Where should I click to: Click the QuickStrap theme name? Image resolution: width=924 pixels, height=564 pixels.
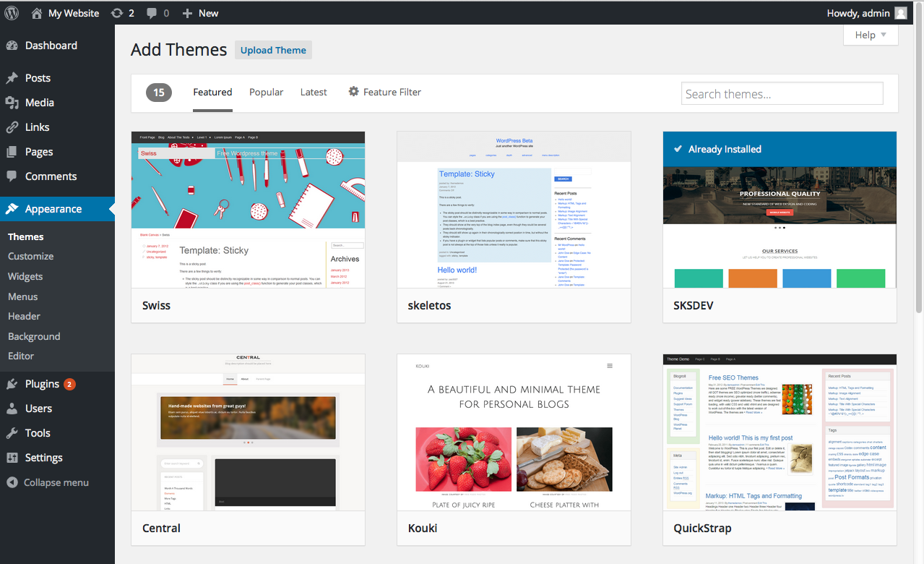pos(702,528)
